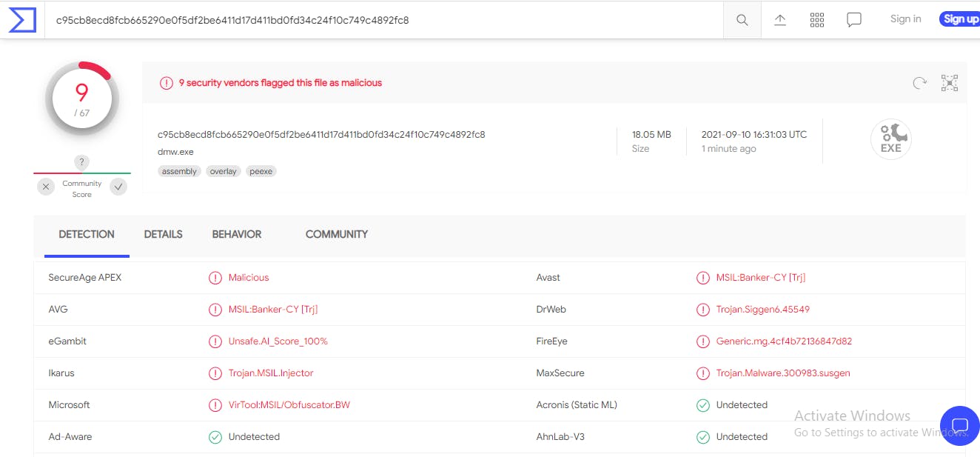Click the 18.05 MB size value

pyautogui.click(x=651, y=135)
